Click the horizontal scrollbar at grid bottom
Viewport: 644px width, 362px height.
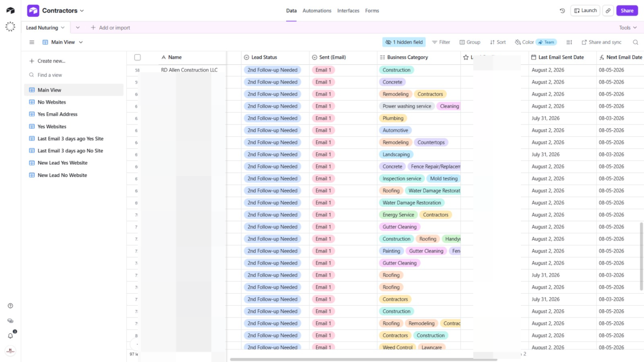(363, 360)
